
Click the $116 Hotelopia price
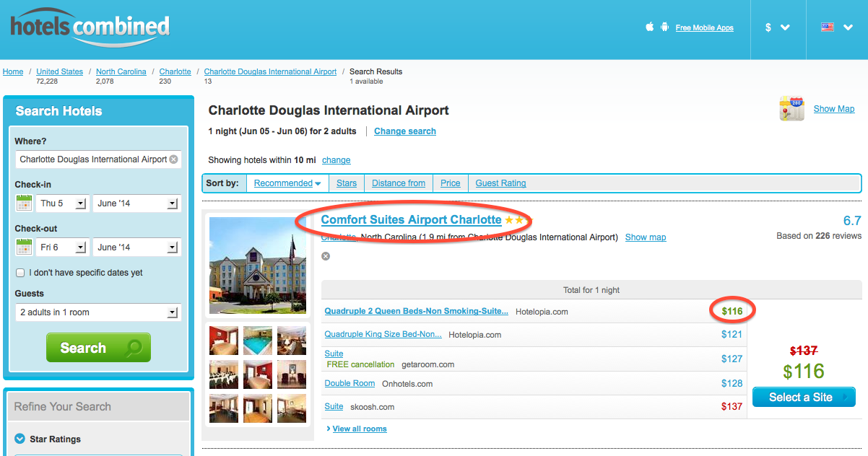pyautogui.click(x=732, y=311)
